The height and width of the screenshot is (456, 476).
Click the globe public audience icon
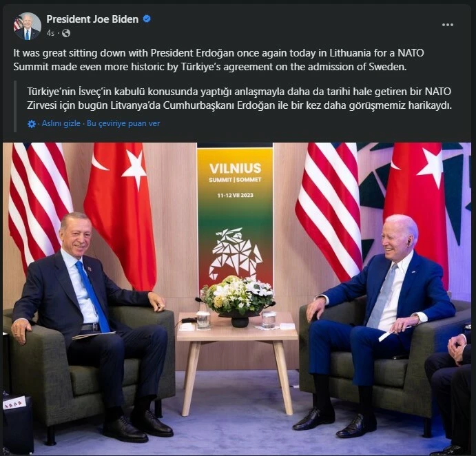click(66, 33)
